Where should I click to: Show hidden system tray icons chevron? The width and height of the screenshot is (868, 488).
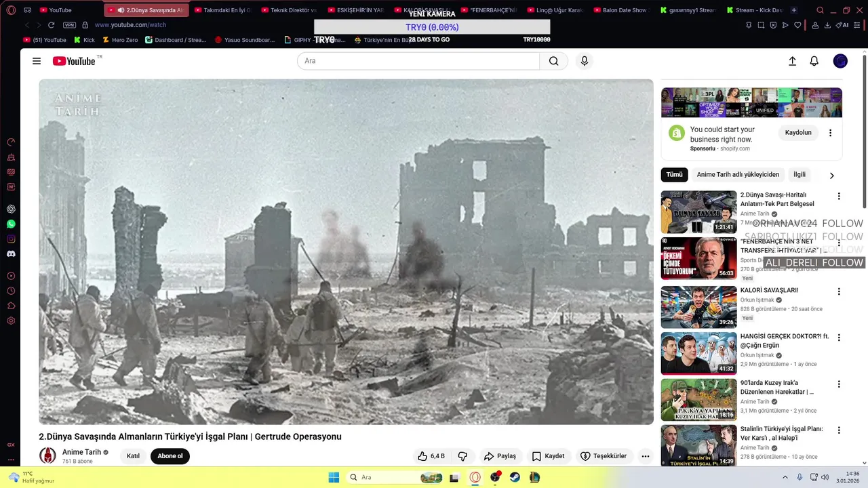click(x=785, y=477)
